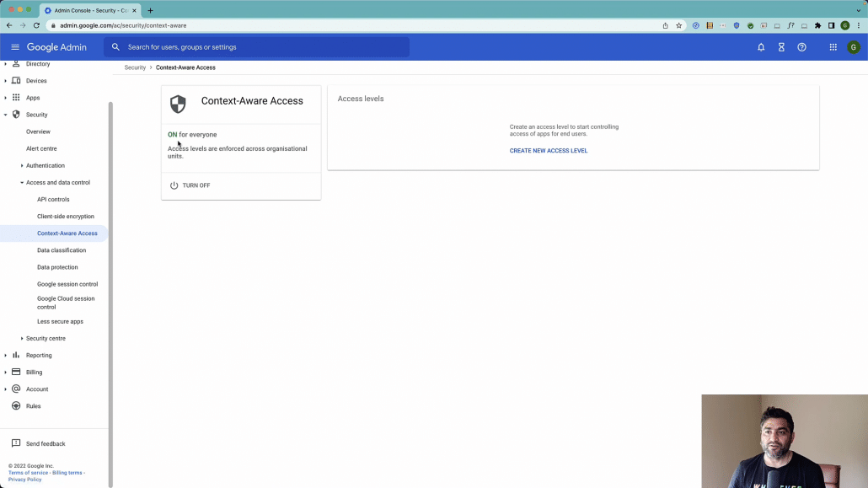Open Data protection
868x488 pixels.
pos(57,267)
